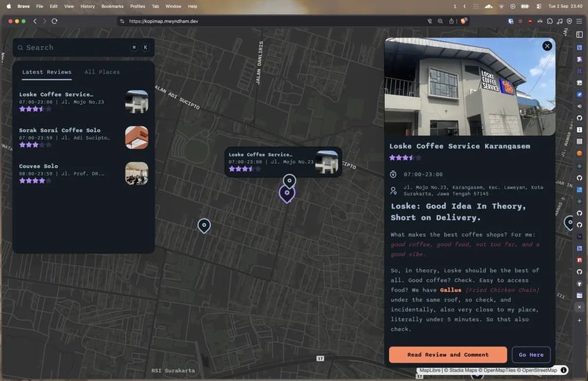Viewport: 588px width, 381px height.
Task: Click the address bar URL kopimap.mwyndham.dev
Action: pos(163,21)
